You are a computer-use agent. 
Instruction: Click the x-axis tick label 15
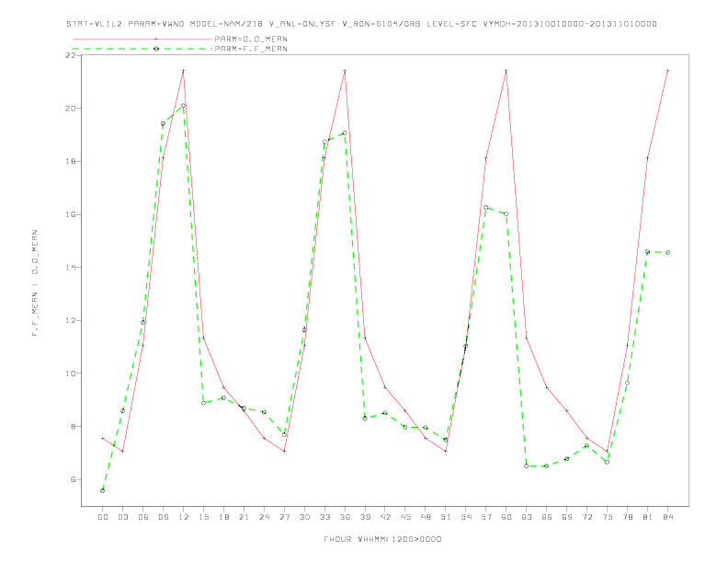203,517
